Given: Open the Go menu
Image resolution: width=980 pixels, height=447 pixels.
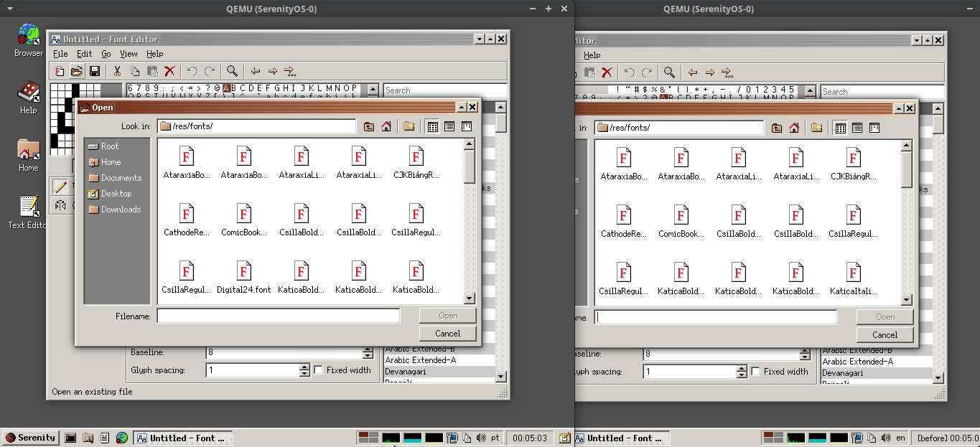Looking at the screenshot, I should (x=106, y=54).
